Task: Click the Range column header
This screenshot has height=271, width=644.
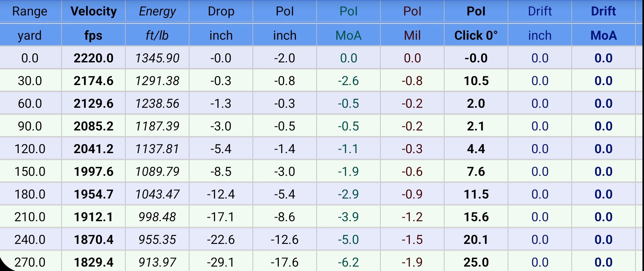Action: (x=30, y=11)
